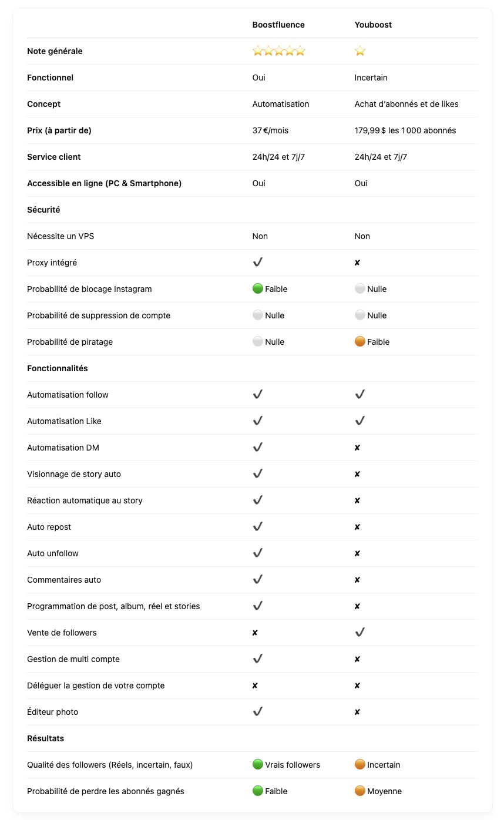Click the Sécurité section heading
Image resolution: width=504 pixels, height=820 pixels.
click(43, 210)
